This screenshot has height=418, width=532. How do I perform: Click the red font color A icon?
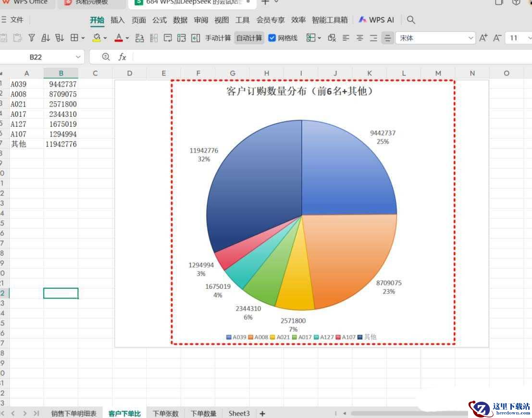click(x=118, y=37)
